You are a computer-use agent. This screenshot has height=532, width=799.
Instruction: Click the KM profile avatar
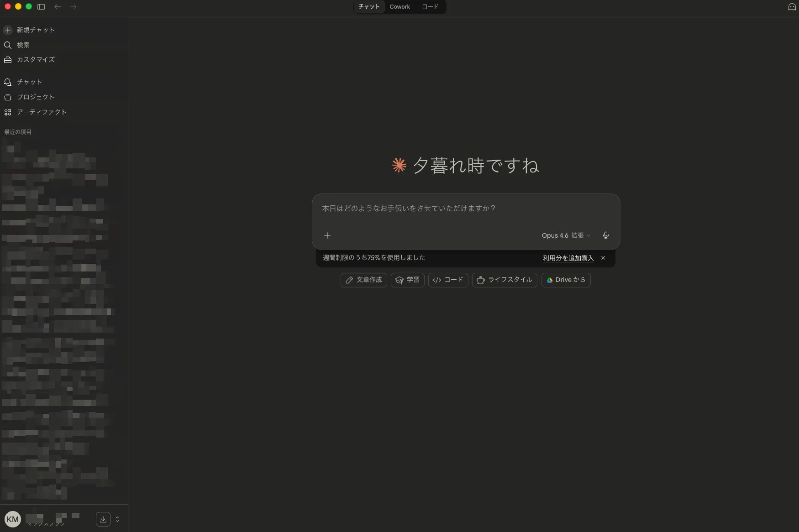coord(13,519)
